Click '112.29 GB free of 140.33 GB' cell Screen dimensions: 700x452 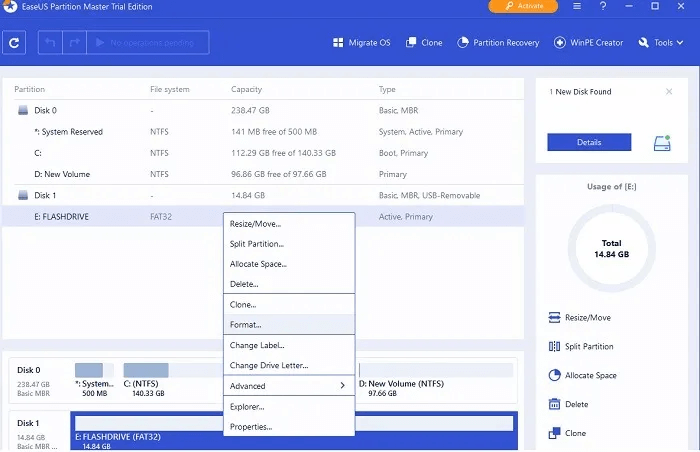(283, 153)
